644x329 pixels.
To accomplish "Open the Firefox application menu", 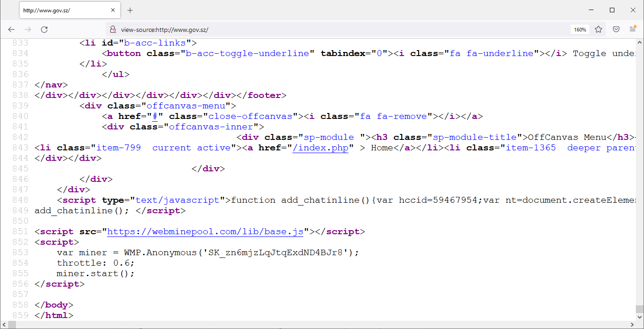I will [633, 29].
